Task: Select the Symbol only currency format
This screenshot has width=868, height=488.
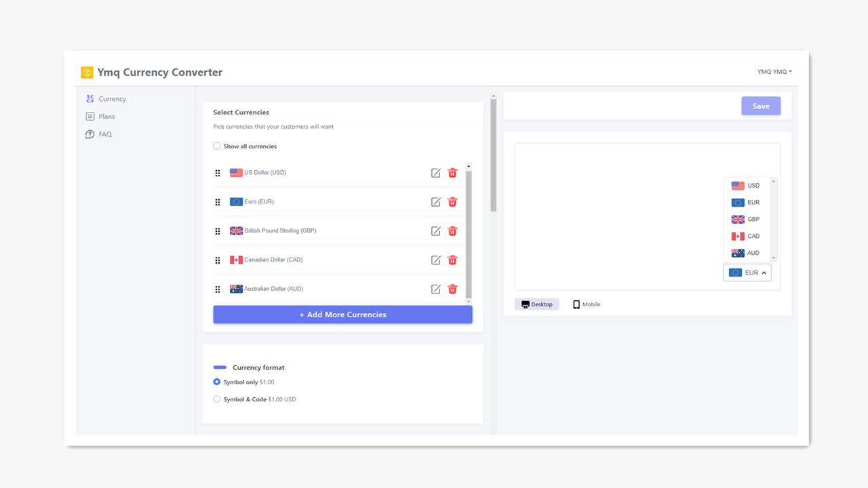Action: [x=217, y=382]
